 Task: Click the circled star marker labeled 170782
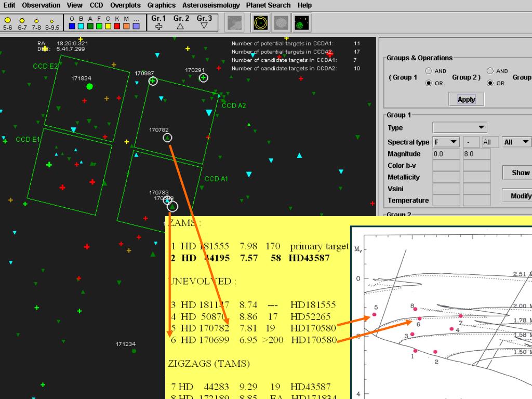pyautogui.click(x=167, y=138)
